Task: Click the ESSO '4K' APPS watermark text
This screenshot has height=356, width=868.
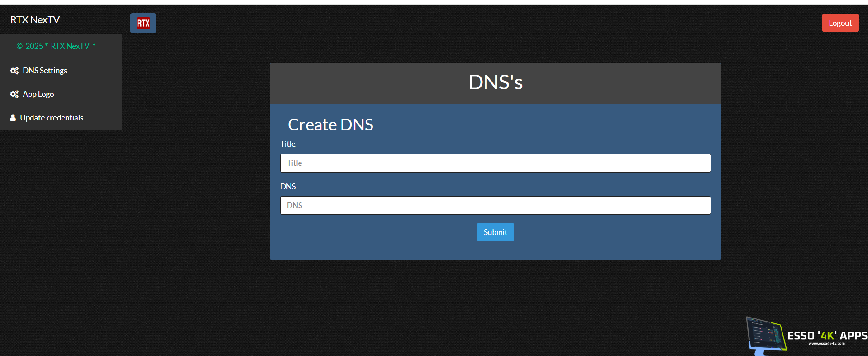Action: point(827,336)
